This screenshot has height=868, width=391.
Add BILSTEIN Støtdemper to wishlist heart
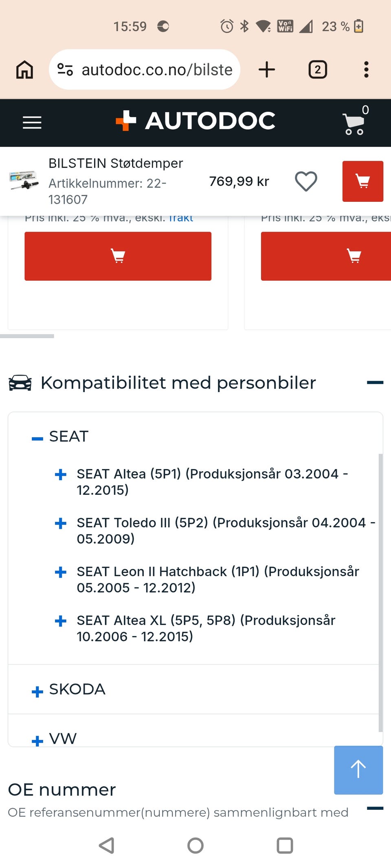click(x=306, y=181)
